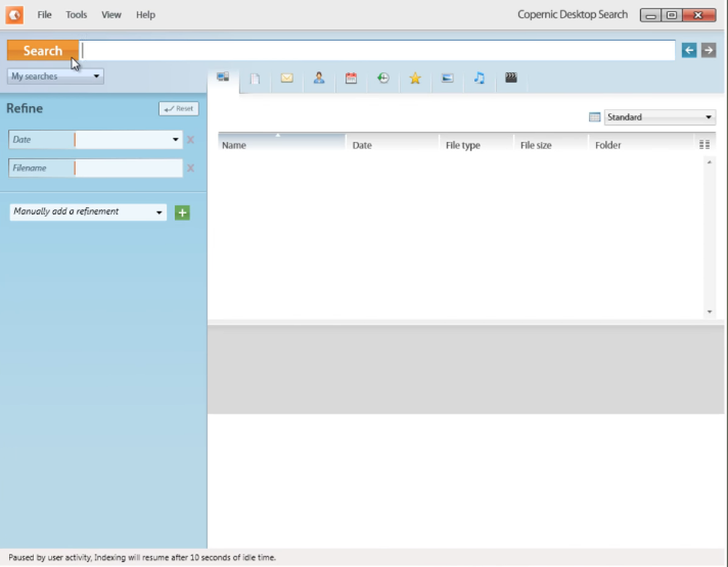728x567 pixels.
Task: Click the green plus add refinement button
Action: point(183,213)
